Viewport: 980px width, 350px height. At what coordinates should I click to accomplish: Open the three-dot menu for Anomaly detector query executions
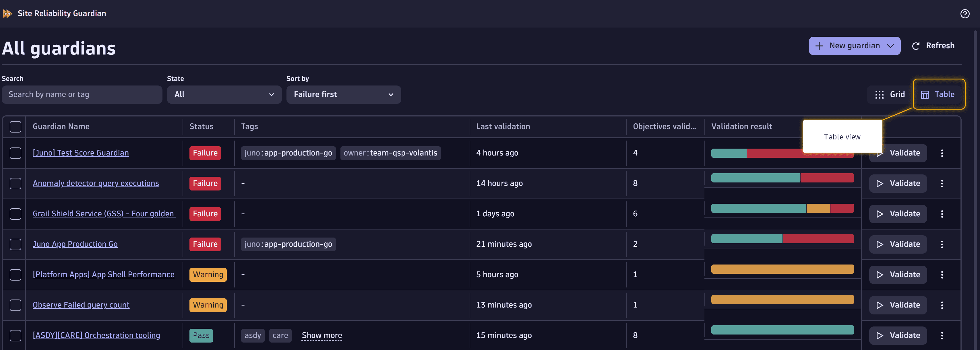tap(942, 184)
